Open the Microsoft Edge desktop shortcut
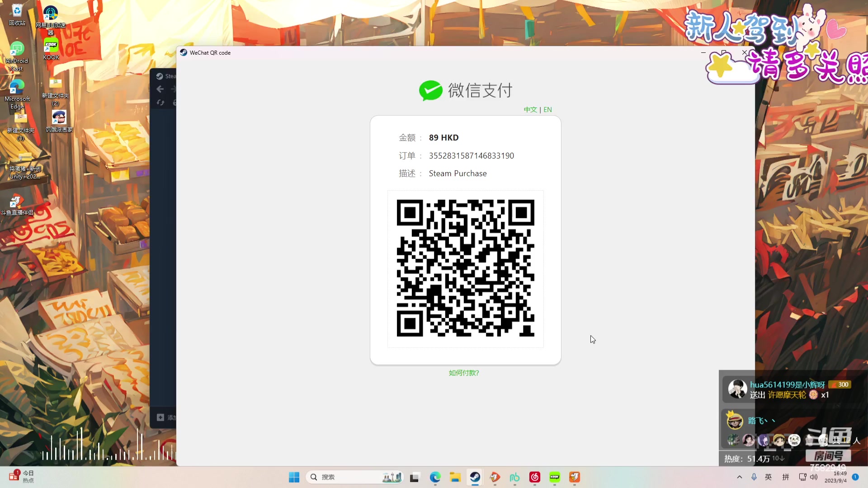This screenshot has width=868, height=488. (x=17, y=94)
